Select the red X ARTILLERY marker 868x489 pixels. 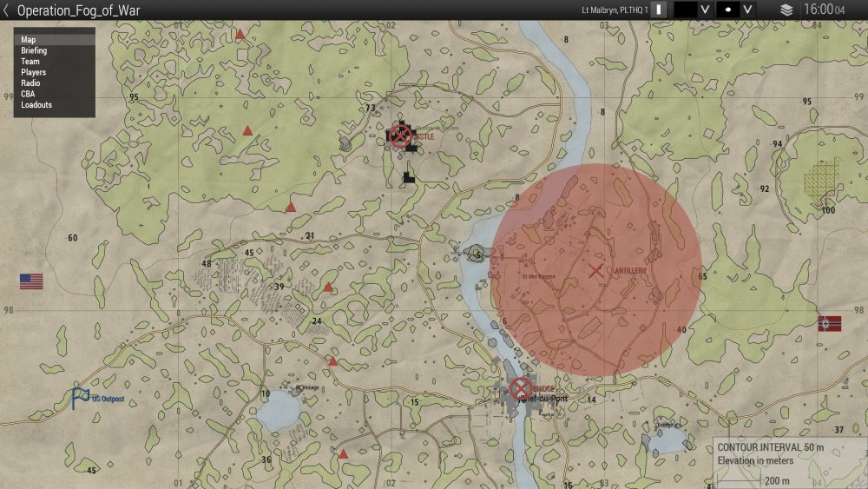click(x=595, y=271)
